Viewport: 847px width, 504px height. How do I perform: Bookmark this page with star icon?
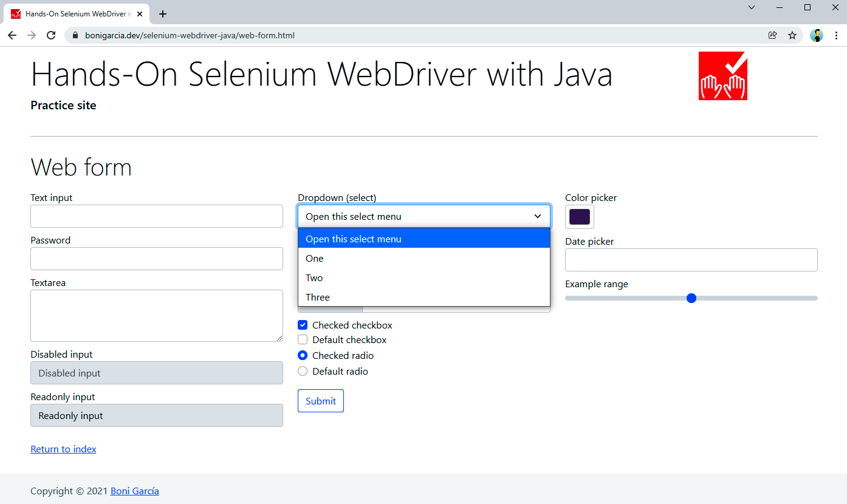click(x=792, y=35)
